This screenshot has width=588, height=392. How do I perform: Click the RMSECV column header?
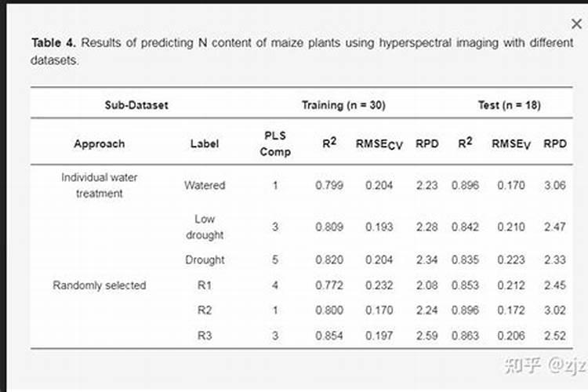(379, 144)
